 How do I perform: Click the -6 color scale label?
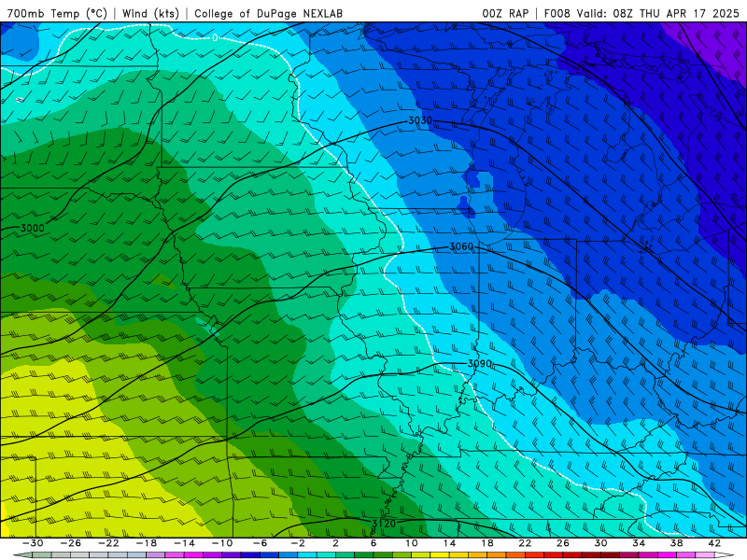click(x=260, y=543)
